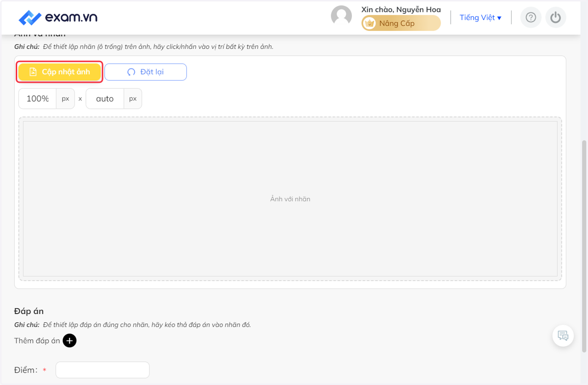Click the Ảnh với nhãn image area
This screenshot has width=588, height=385.
290,199
